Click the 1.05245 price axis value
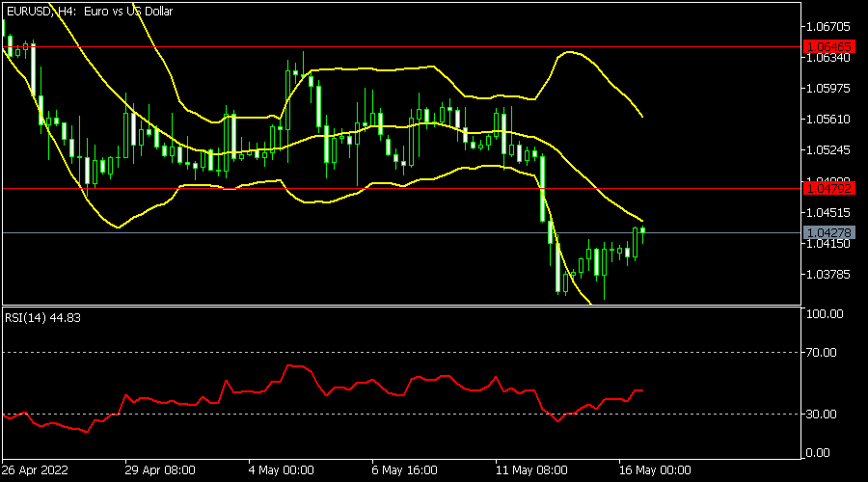Screen dimensions: 868x482 [x=828, y=150]
